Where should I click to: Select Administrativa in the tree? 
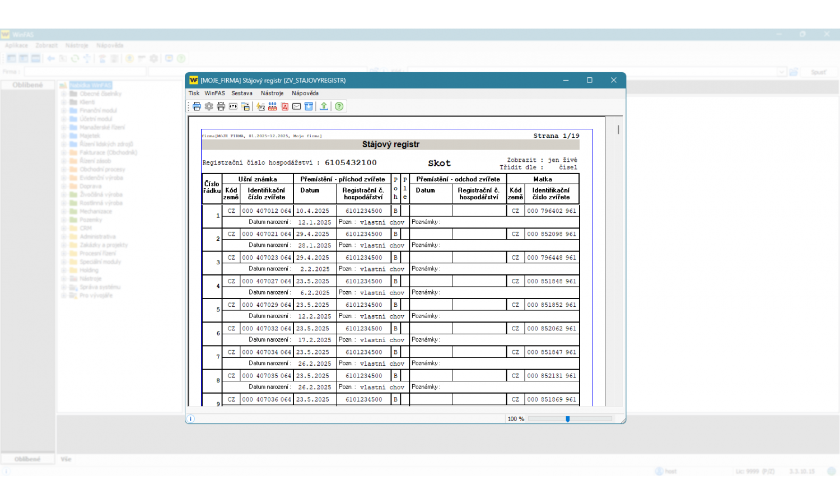click(x=97, y=236)
